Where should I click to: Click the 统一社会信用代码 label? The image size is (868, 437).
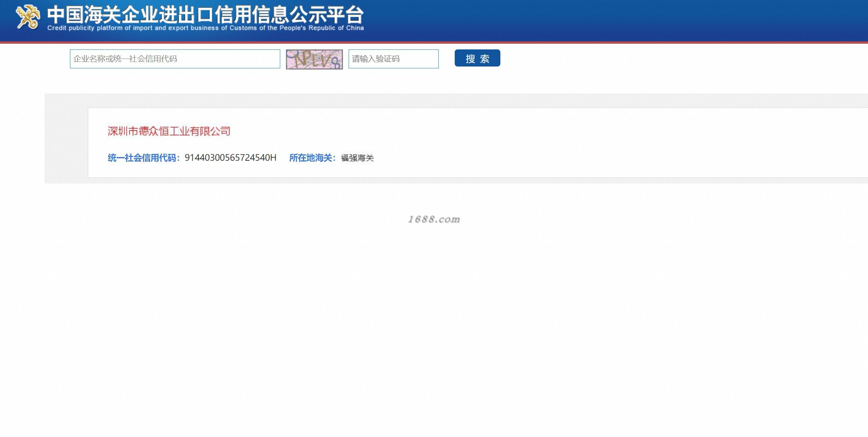point(144,158)
